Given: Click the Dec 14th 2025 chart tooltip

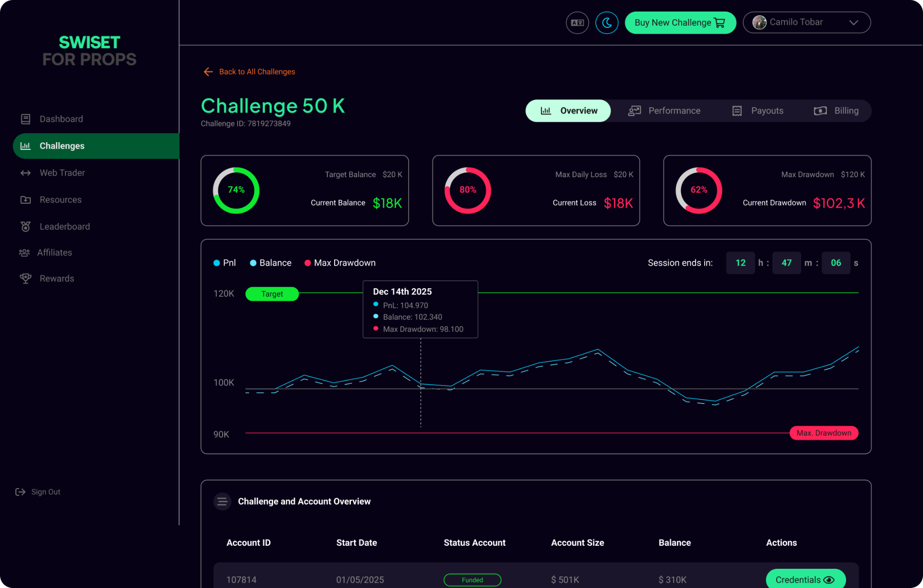Looking at the screenshot, I should pyautogui.click(x=421, y=309).
